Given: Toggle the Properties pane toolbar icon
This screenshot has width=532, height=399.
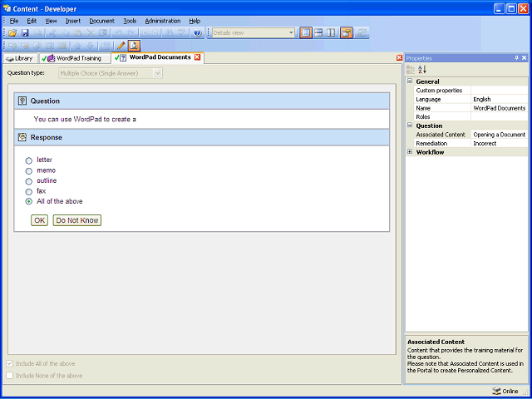Looking at the screenshot, I should click(347, 33).
